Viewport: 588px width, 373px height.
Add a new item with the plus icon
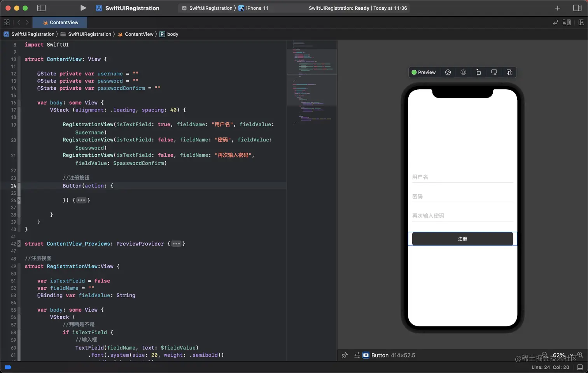pos(558,8)
